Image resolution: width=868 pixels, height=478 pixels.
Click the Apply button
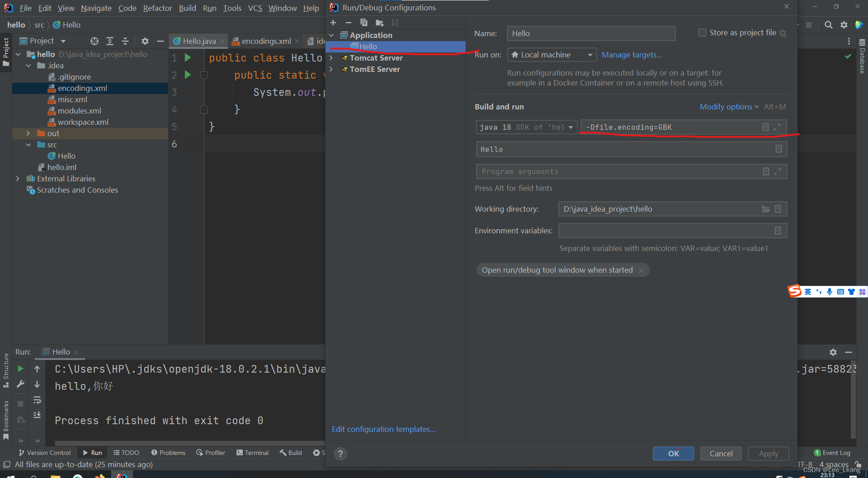769,454
